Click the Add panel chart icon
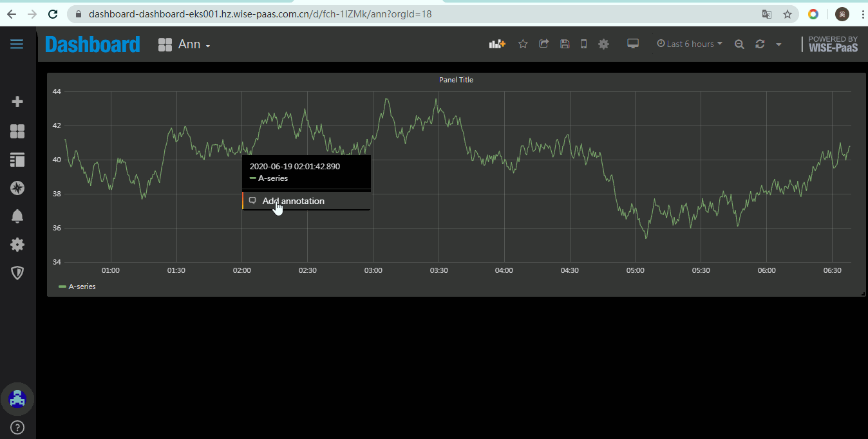868x439 pixels. 497,44
